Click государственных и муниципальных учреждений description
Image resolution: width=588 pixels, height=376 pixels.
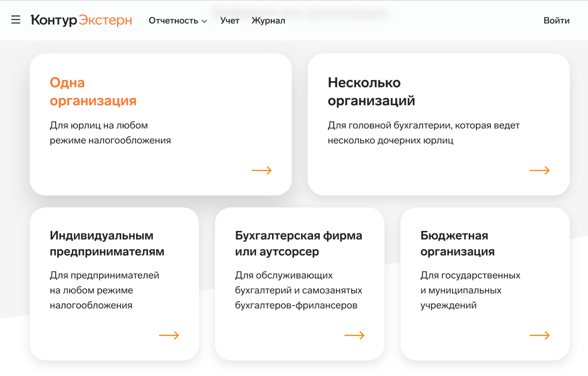[x=470, y=290]
